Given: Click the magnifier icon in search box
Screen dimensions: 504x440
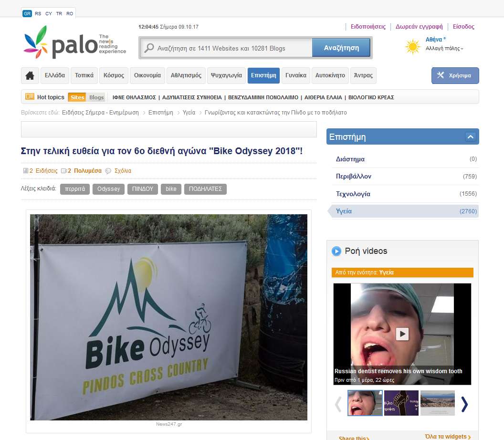Looking at the screenshot, I should click(149, 48).
